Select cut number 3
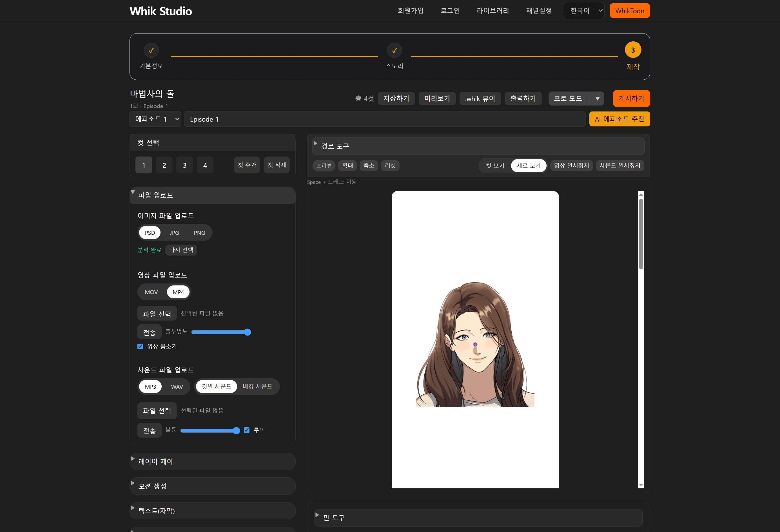Image resolution: width=780 pixels, height=532 pixels. click(x=184, y=165)
